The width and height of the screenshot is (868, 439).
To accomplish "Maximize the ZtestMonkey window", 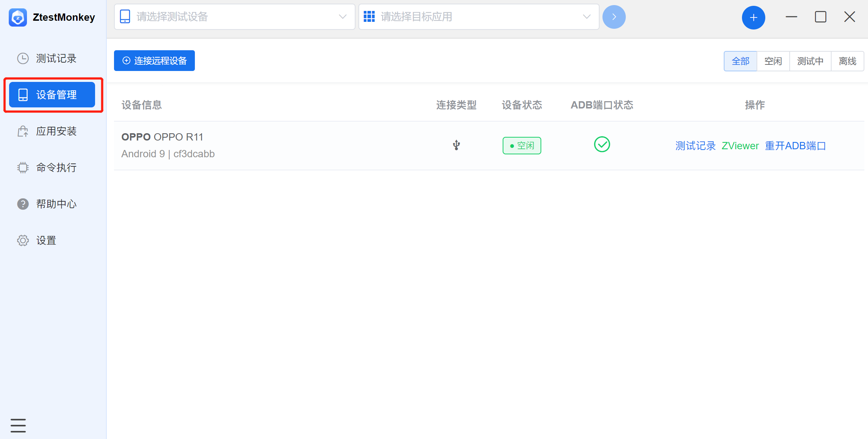I will tap(820, 17).
